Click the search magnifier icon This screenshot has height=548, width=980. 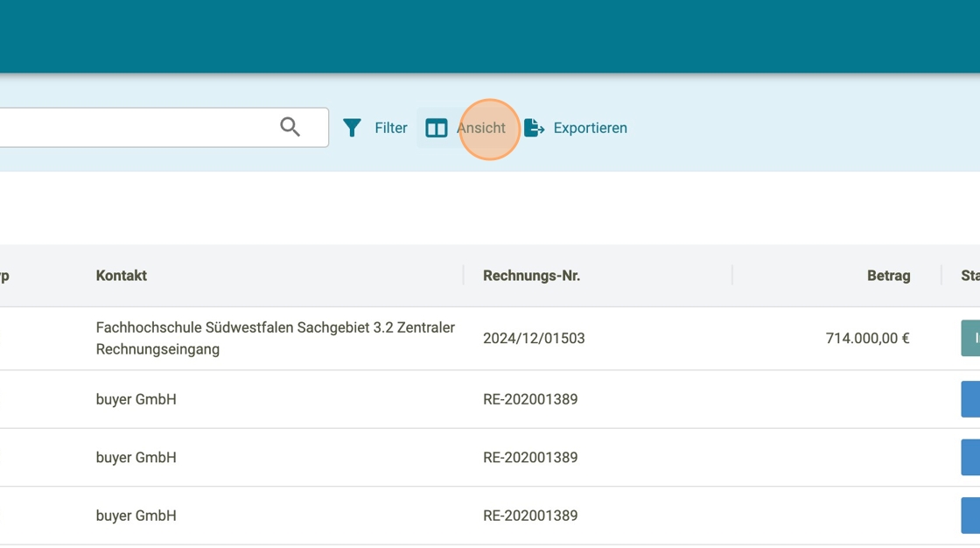pyautogui.click(x=290, y=127)
